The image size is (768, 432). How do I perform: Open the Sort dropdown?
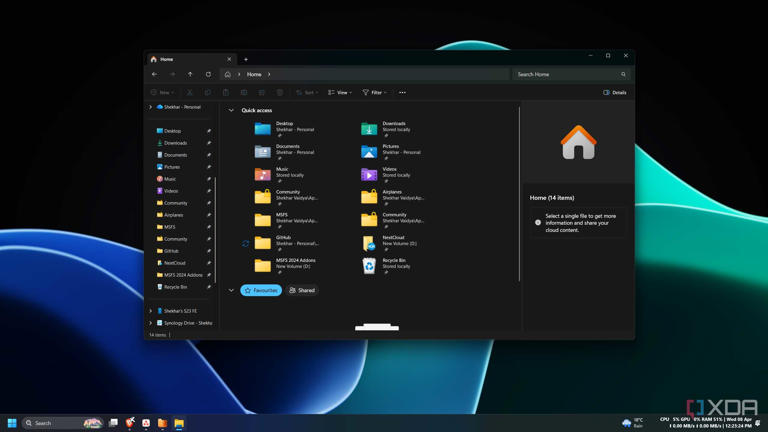307,92
